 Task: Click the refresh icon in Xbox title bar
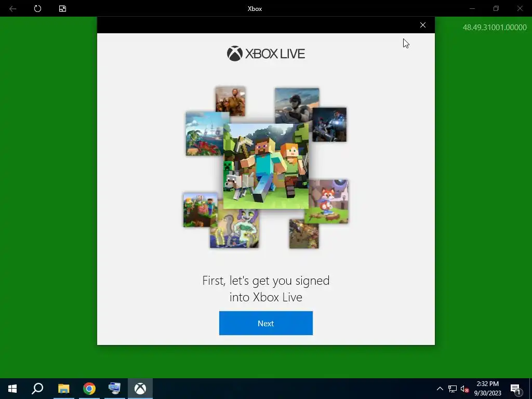[x=37, y=8]
